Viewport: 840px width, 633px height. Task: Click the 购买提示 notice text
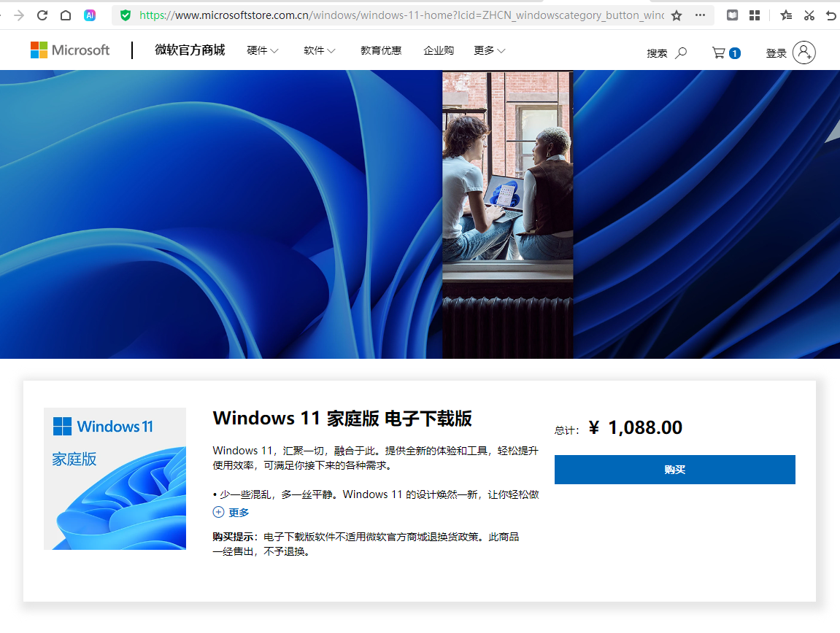pos(366,544)
